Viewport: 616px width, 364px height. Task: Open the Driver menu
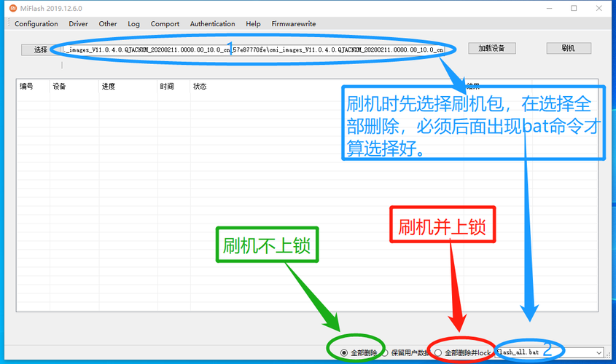click(78, 24)
